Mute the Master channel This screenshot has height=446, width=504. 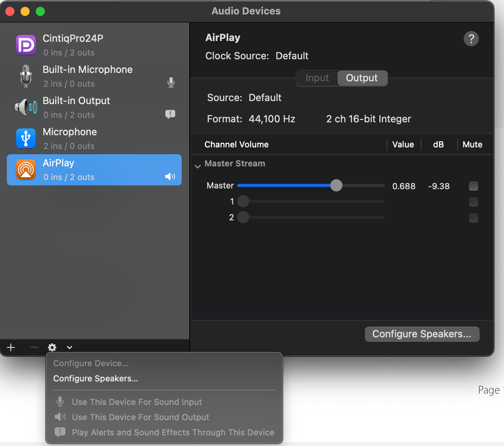474,186
